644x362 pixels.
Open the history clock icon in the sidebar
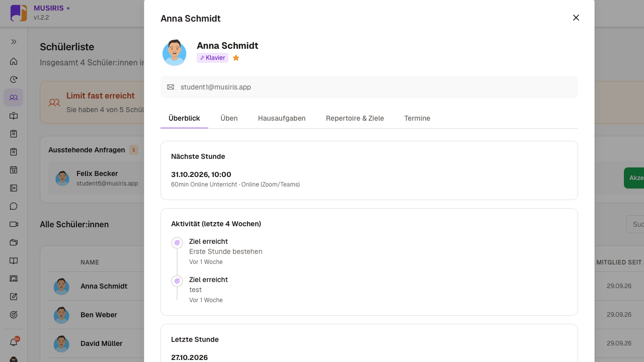[14, 79]
